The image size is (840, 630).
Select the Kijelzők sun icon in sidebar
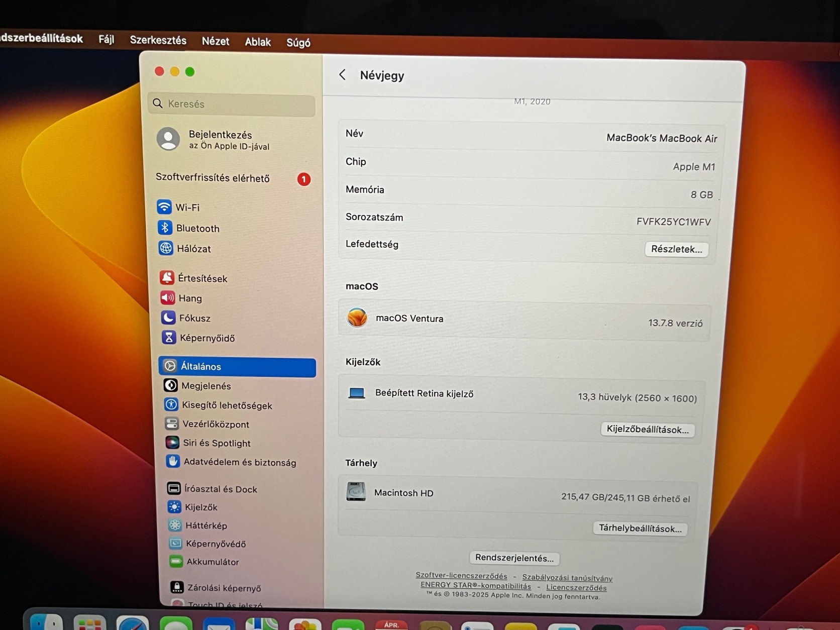pyautogui.click(x=174, y=506)
